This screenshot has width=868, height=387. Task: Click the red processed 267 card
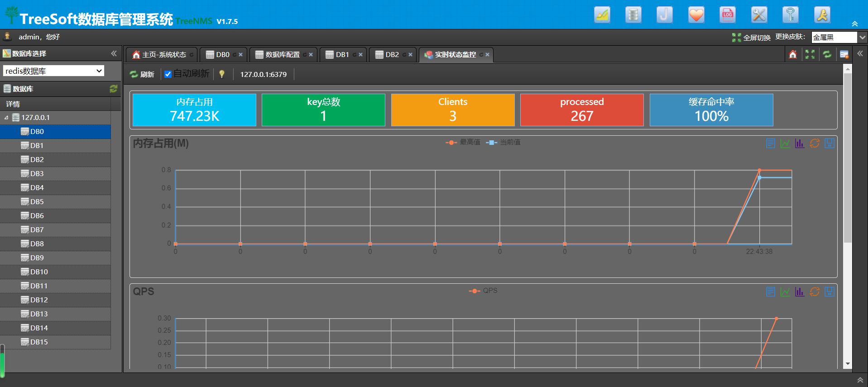pyautogui.click(x=582, y=110)
